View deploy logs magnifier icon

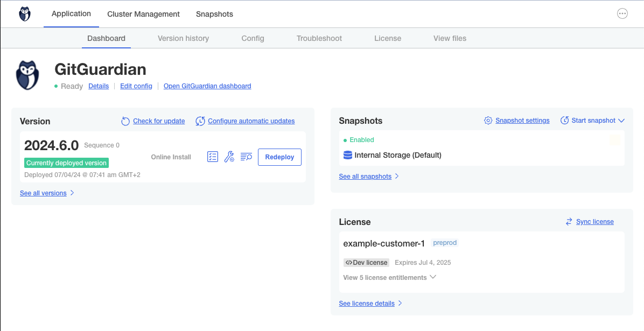246,157
